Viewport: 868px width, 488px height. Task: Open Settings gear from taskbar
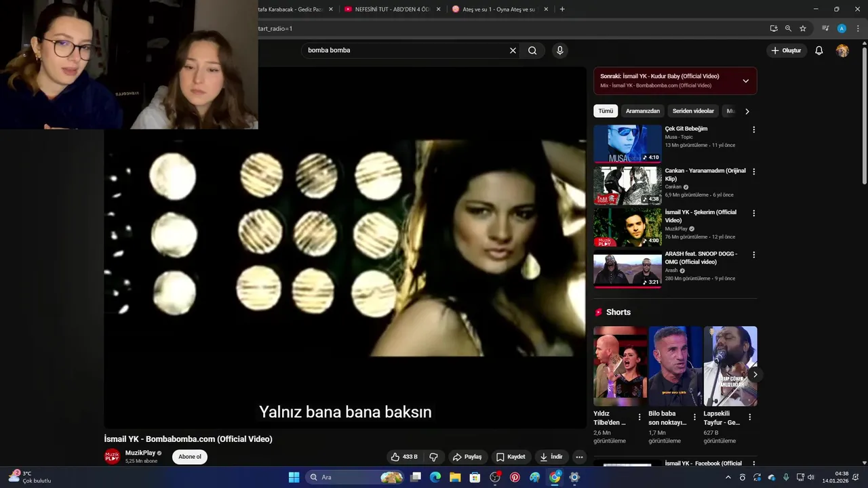pyautogui.click(x=574, y=477)
